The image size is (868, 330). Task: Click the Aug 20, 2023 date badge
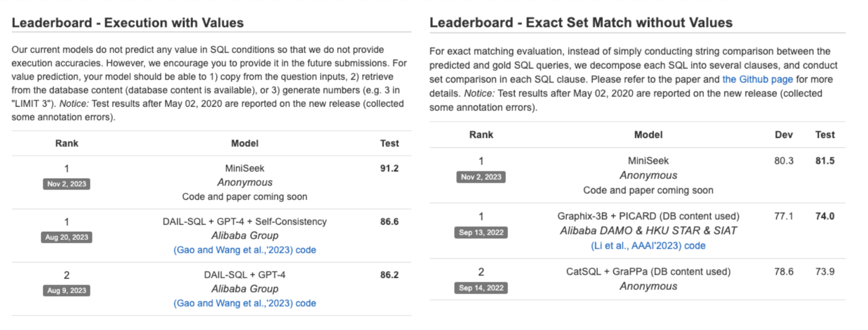[66, 237]
